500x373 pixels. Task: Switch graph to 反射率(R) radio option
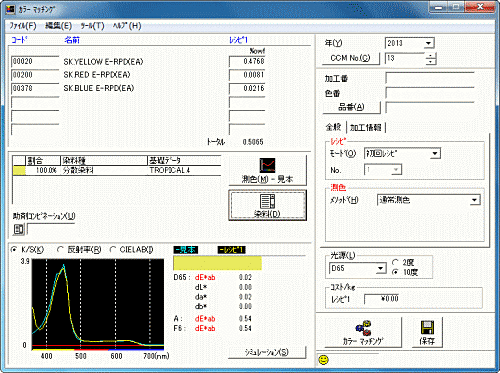pyautogui.click(x=60, y=249)
